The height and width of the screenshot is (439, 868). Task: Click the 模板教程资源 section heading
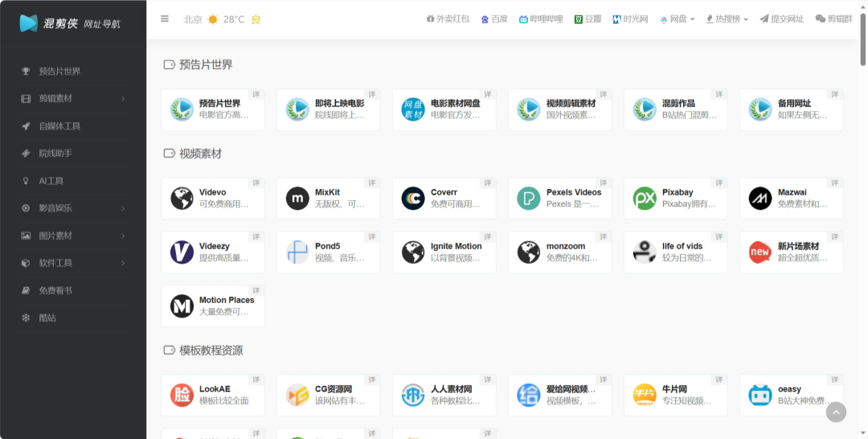[x=211, y=351]
